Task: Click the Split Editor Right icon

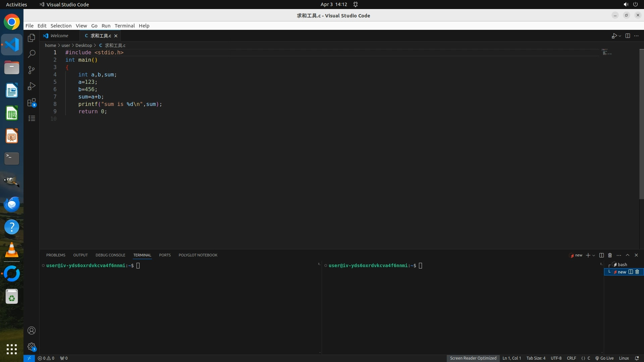Action: pos(628,36)
